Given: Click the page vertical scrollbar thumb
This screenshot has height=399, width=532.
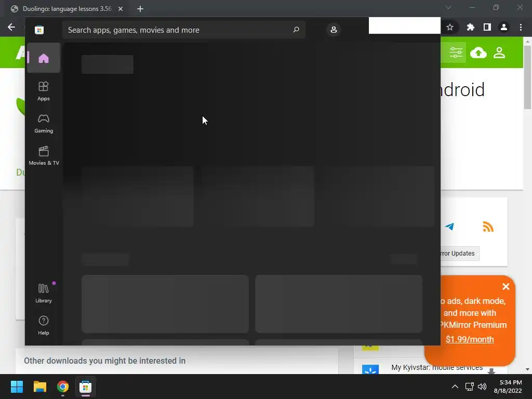Looking at the screenshot, I should [x=527, y=77].
